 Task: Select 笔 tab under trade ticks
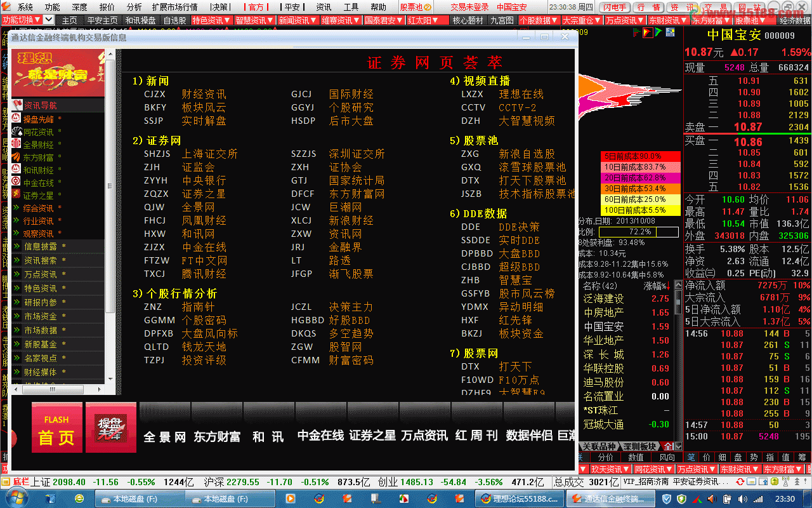(691, 457)
